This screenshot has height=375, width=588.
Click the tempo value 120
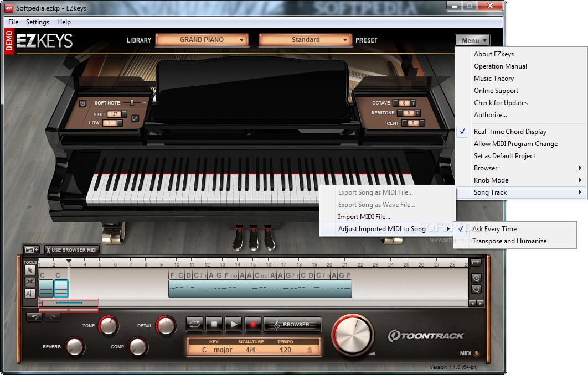[285, 350]
